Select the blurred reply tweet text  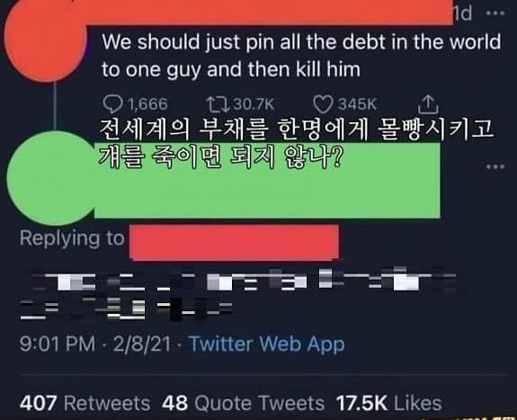click(238, 294)
